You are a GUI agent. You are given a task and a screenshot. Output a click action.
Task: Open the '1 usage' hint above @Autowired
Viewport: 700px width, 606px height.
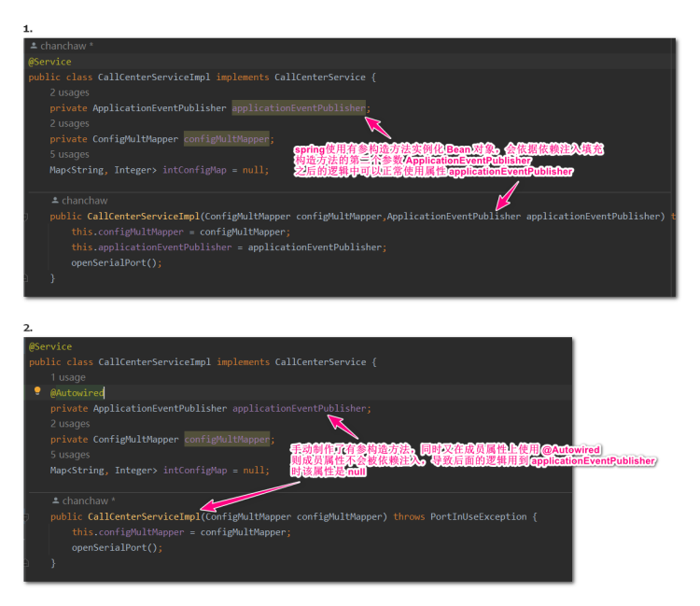pyautogui.click(x=68, y=377)
